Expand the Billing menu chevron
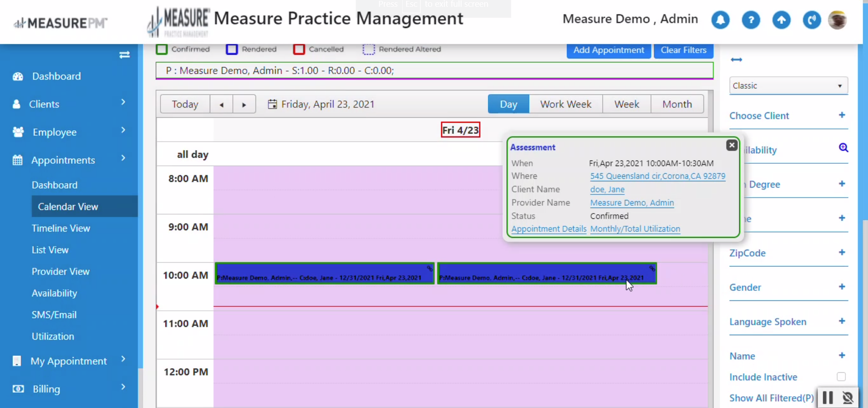The image size is (868, 408). (x=123, y=387)
